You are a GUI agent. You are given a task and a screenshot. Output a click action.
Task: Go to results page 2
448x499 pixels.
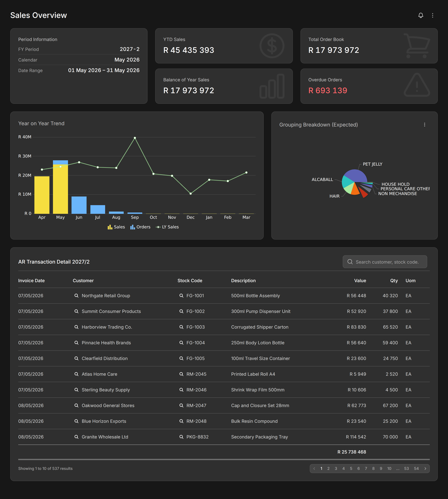328,468
